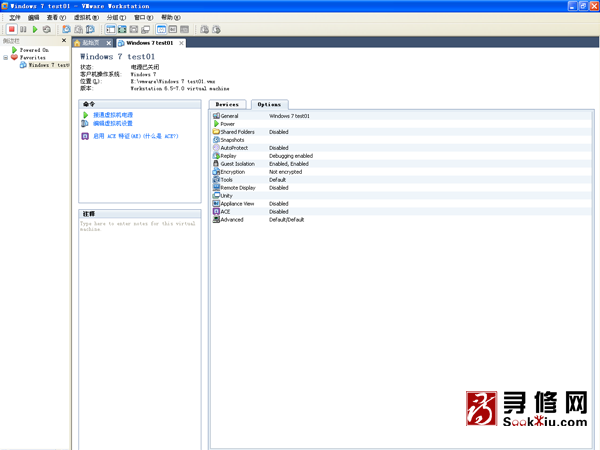Viewport: 600px width, 450px height.
Task: Click the Snapshots option icon
Action: coord(216,140)
